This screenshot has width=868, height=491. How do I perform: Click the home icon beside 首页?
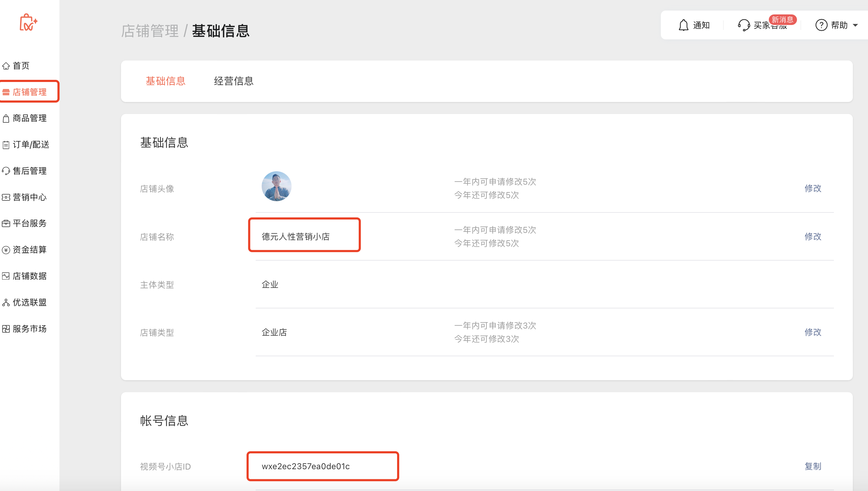[x=6, y=66]
